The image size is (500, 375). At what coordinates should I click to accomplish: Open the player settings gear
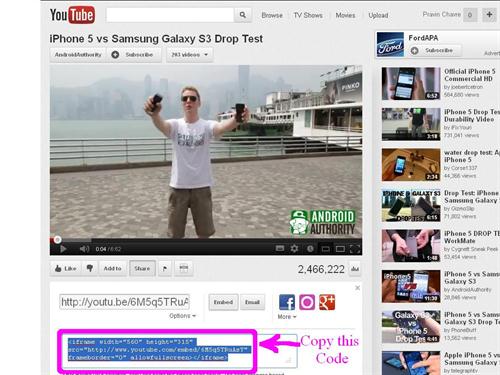294,249
